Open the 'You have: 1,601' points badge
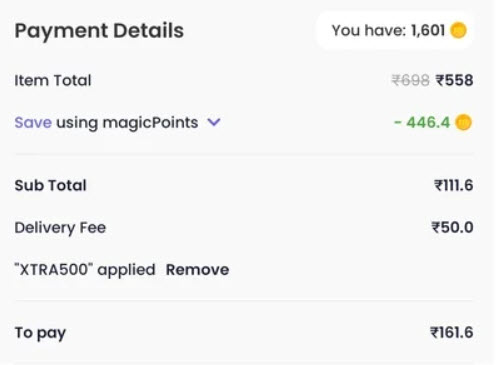This screenshot has width=499, height=365. (x=395, y=31)
